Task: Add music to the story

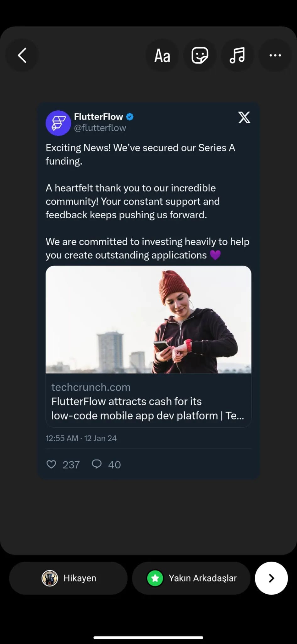Action: (237, 56)
